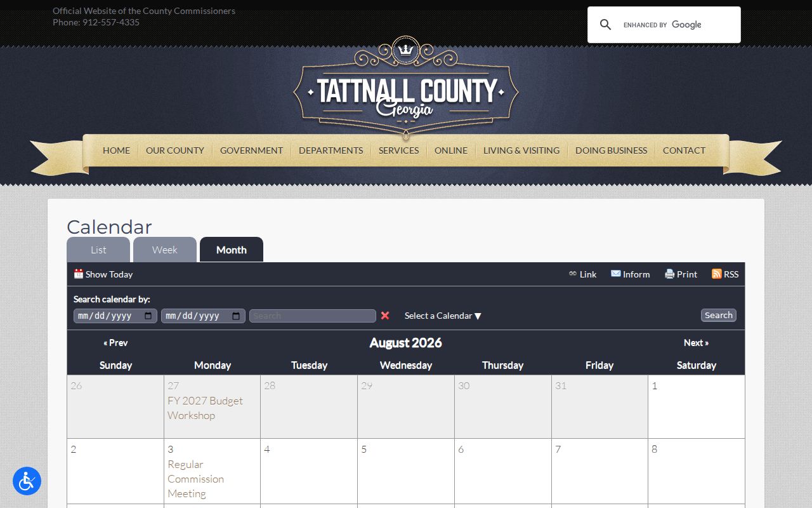Switch to the List tab
This screenshot has width=812, height=508.
[98, 250]
